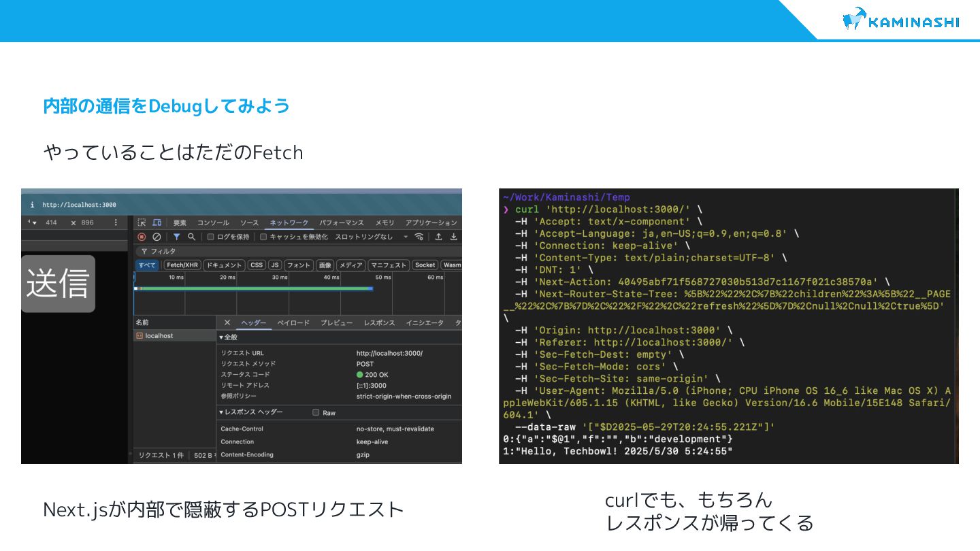Click the Content-Encoding header name

[247, 454]
